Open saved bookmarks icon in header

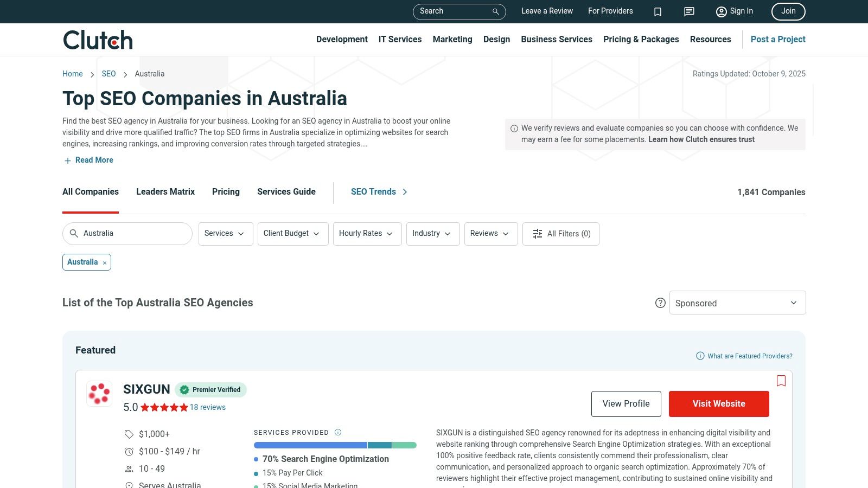pyautogui.click(x=658, y=11)
